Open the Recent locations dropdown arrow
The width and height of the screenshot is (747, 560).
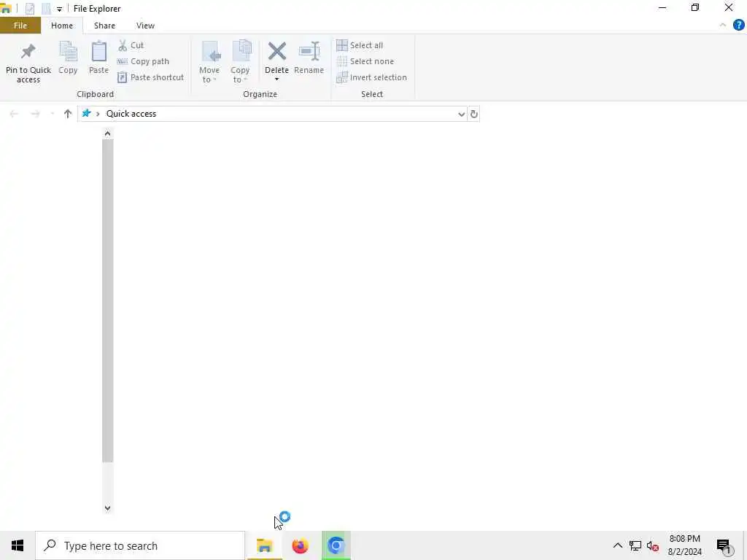click(52, 114)
